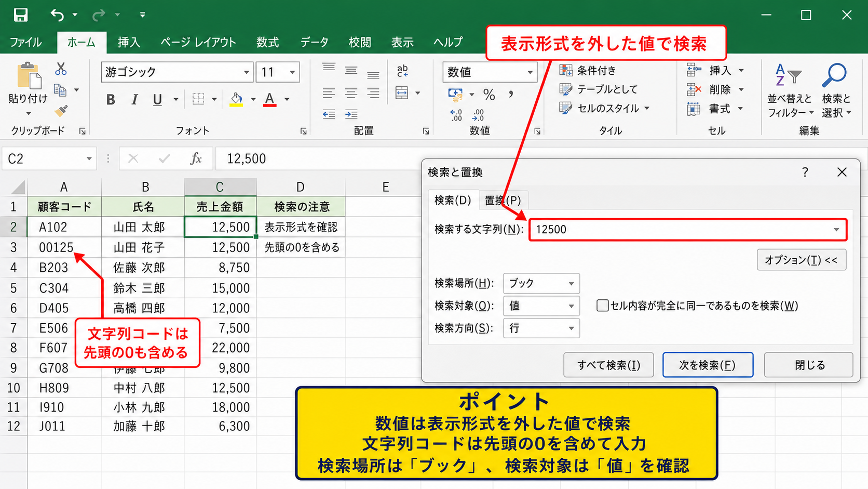Select cell A3 containing 00125
The width and height of the screenshot is (868, 489).
(x=64, y=247)
